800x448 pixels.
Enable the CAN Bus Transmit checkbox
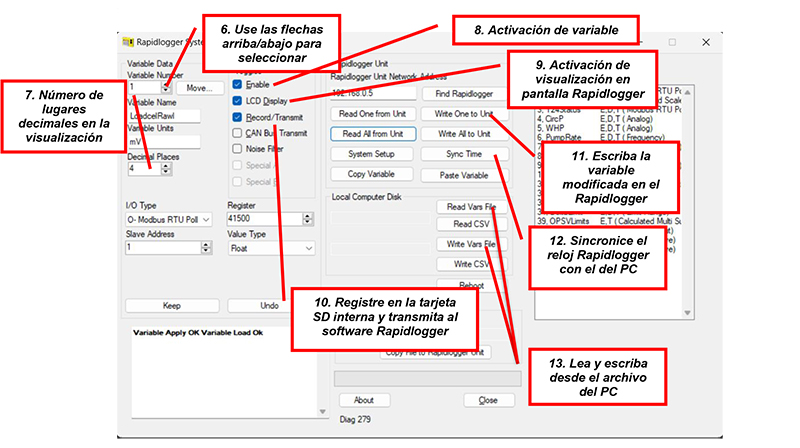237,133
